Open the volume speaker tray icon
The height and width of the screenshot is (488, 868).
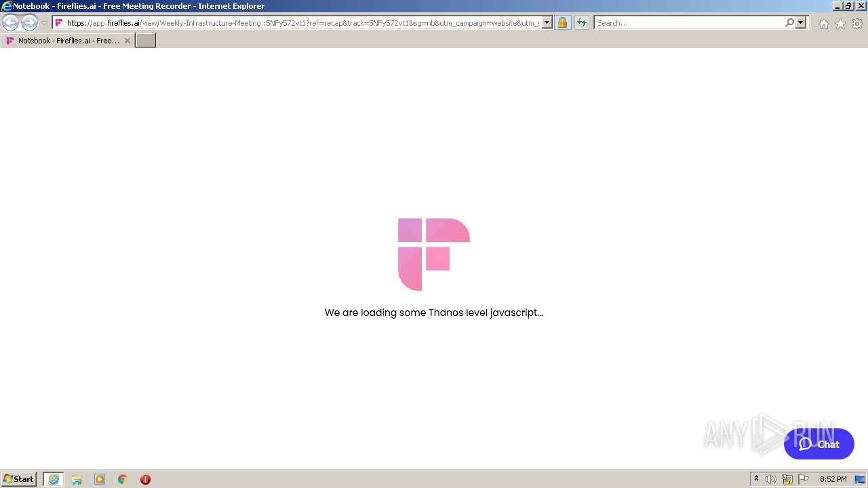click(771, 479)
